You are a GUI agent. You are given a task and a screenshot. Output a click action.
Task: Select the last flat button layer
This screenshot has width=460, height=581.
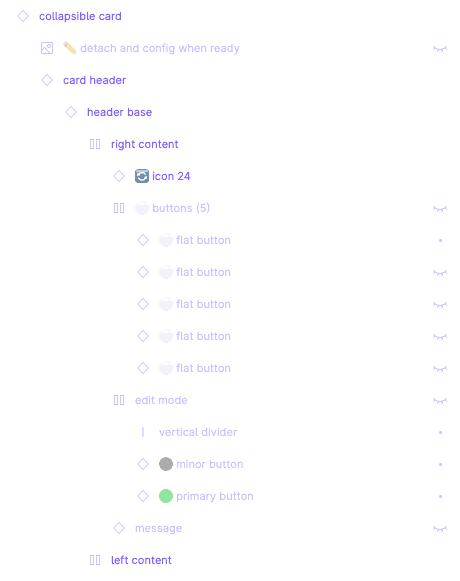pyautogui.click(x=203, y=368)
